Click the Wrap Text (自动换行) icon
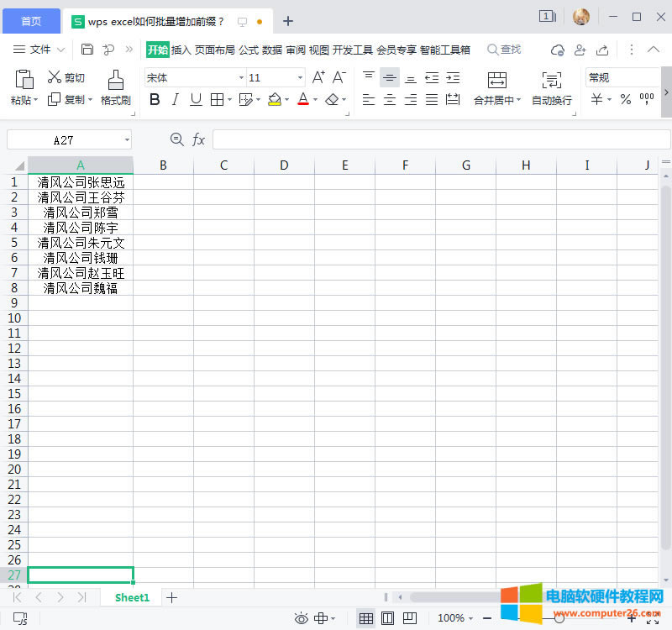 pyautogui.click(x=552, y=80)
